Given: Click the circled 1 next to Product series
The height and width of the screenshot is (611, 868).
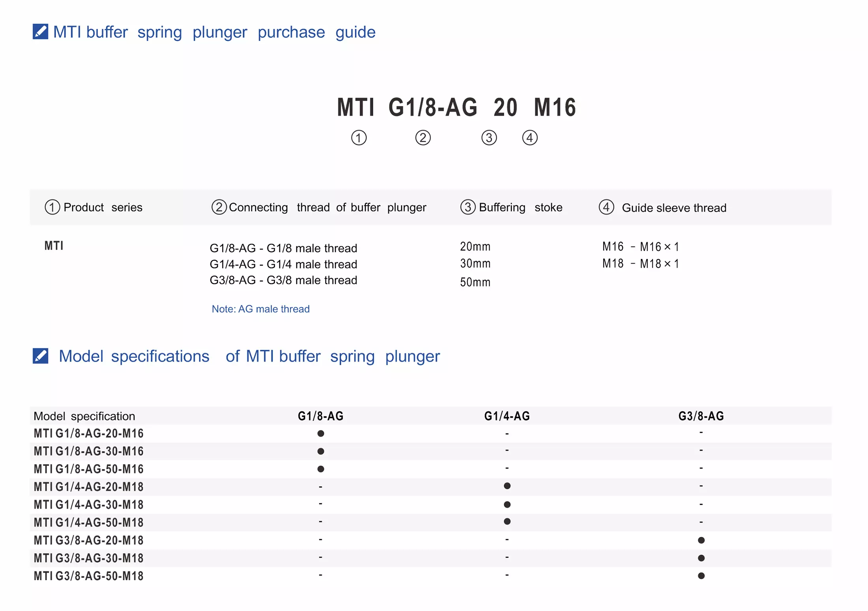Looking at the screenshot, I should 52,207.
